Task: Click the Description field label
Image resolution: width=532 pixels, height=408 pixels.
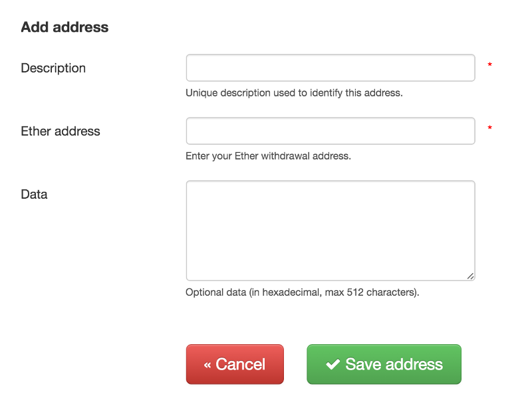Action: 53,68
